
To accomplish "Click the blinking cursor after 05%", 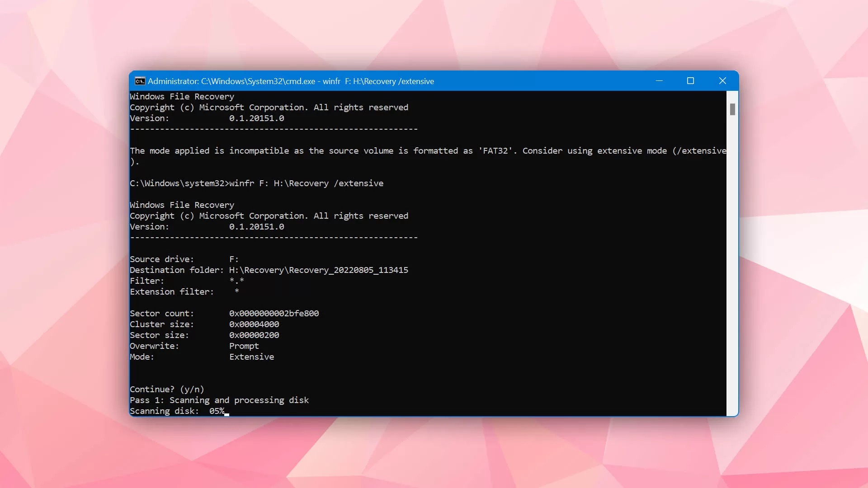I will pyautogui.click(x=227, y=413).
